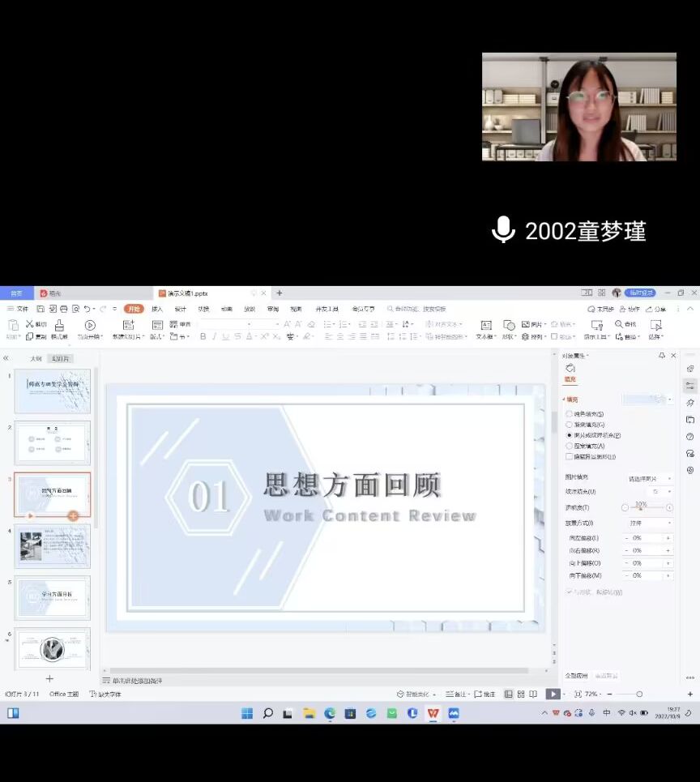Open the fill preset color dropdown
This screenshot has width=700, height=782.
647,400
